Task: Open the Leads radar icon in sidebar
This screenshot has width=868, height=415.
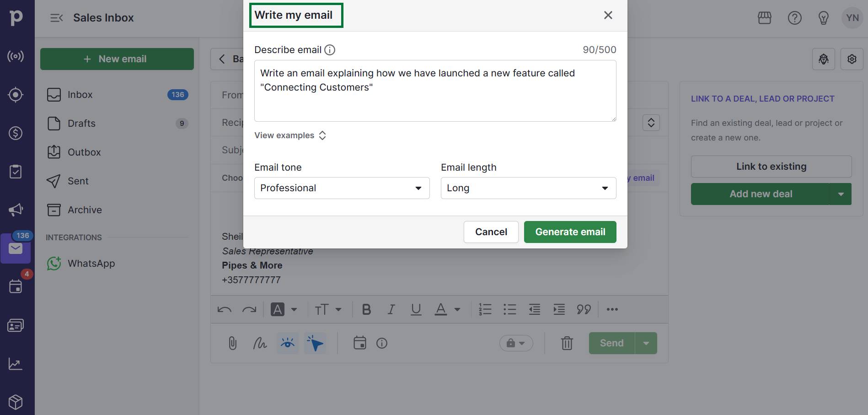Action: [16, 56]
